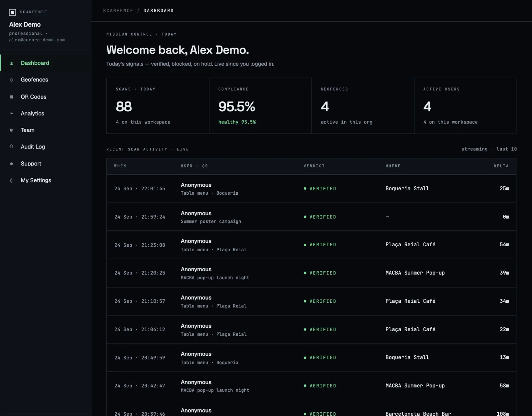Click timestamp 24 Sep · 20:42:47

coord(140,386)
